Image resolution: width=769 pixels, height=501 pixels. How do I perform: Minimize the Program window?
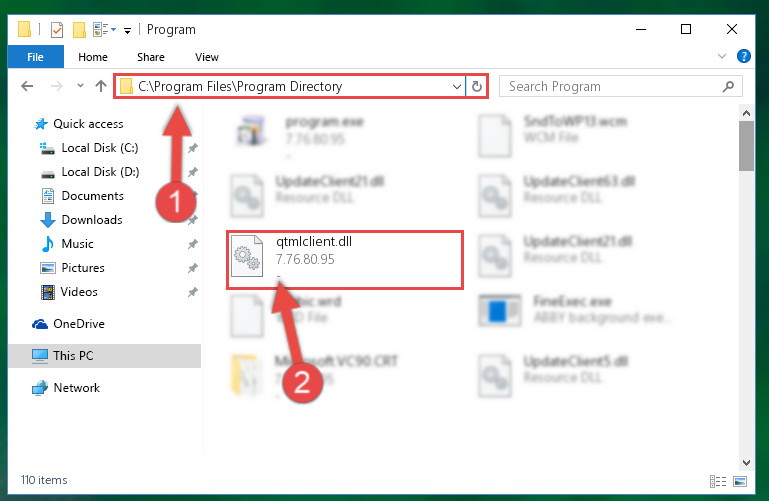(x=641, y=29)
